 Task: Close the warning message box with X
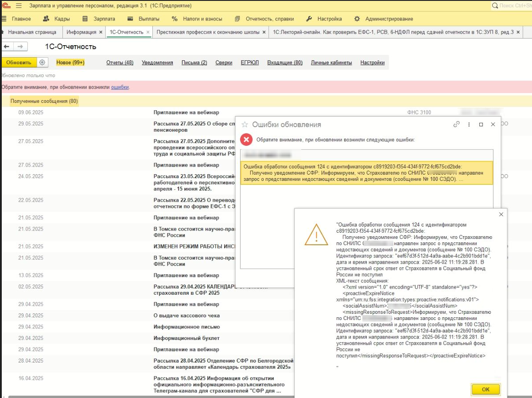pyautogui.click(x=501, y=215)
